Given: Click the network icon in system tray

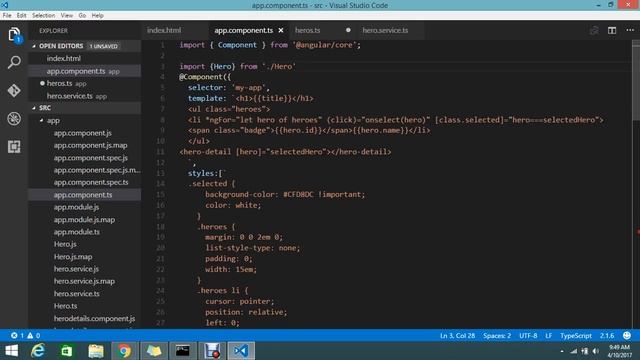Looking at the screenshot, I should click(x=574, y=351).
